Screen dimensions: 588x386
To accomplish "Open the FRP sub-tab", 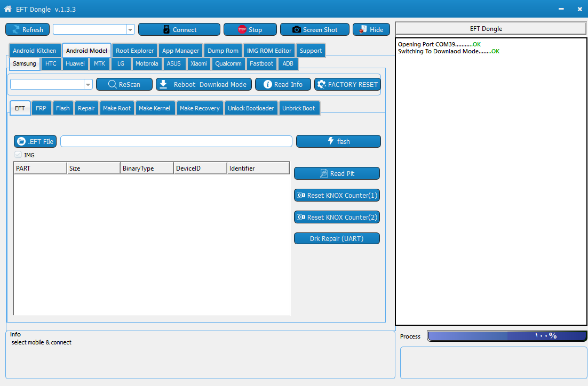I will click(41, 108).
